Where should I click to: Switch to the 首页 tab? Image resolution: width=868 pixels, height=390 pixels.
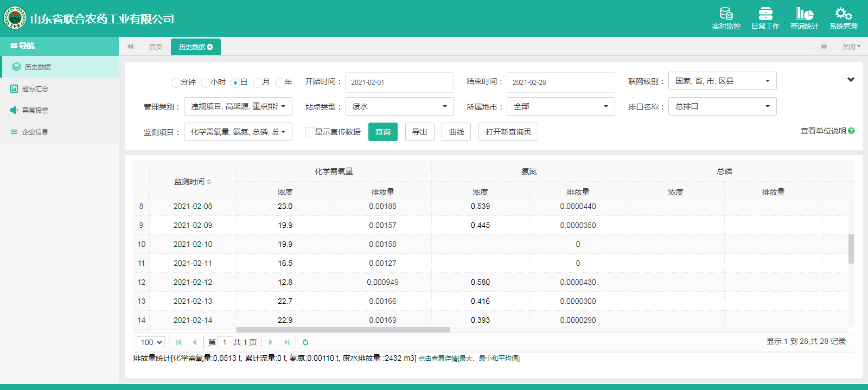tap(156, 47)
